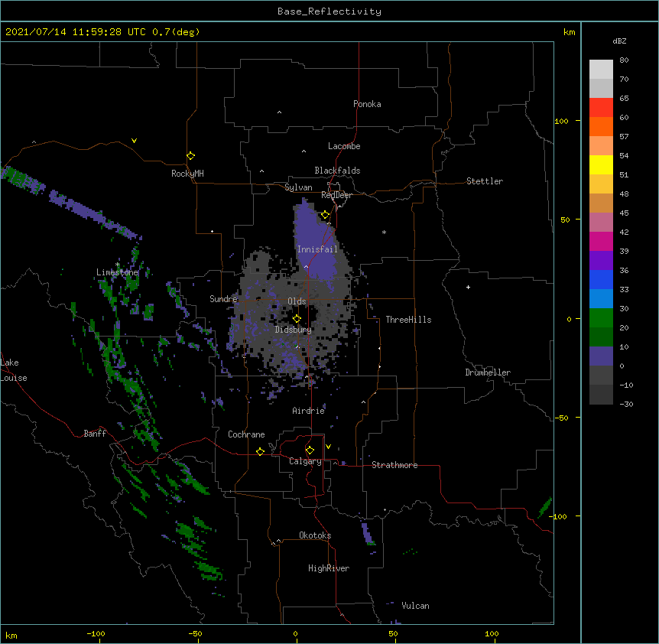This screenshot has height=644, width=659.
Task: Click the Vulcan city label
Action: 415,606
